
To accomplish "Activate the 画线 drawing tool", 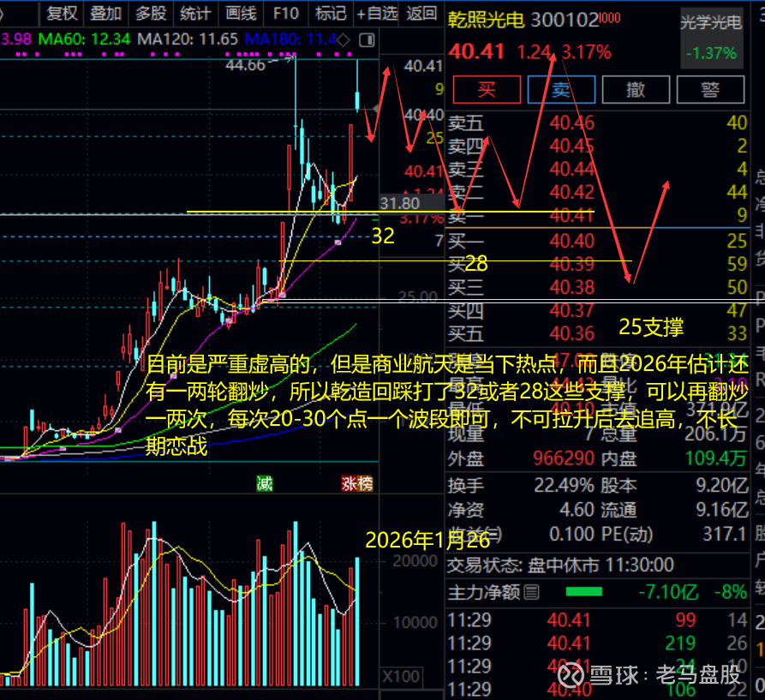I will 241,13.
